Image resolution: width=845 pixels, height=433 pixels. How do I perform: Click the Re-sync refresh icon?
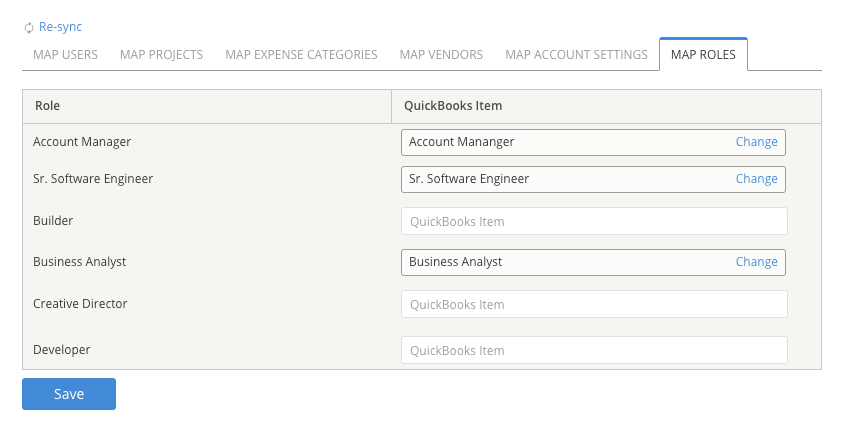(29, 28)
